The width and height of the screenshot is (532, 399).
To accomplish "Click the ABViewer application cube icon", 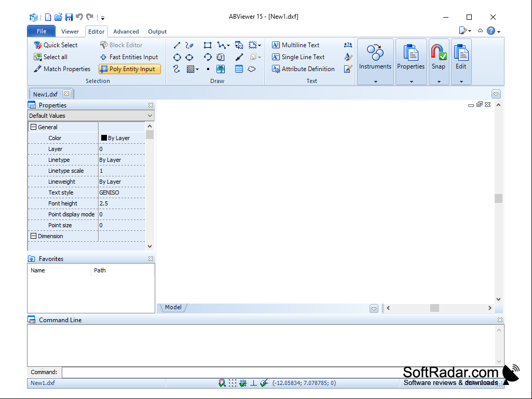I will pyautogui.click(x=34, y=17).
